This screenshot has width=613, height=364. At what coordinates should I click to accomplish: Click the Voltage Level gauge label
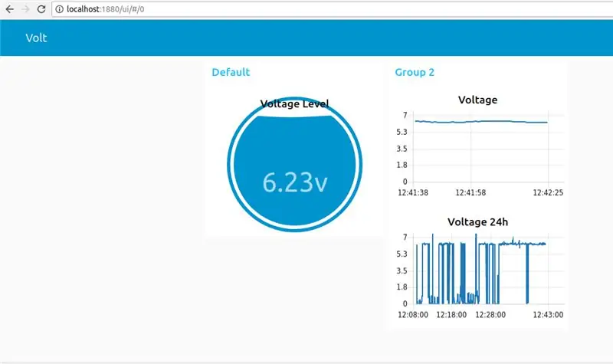[x=294, y=104]
